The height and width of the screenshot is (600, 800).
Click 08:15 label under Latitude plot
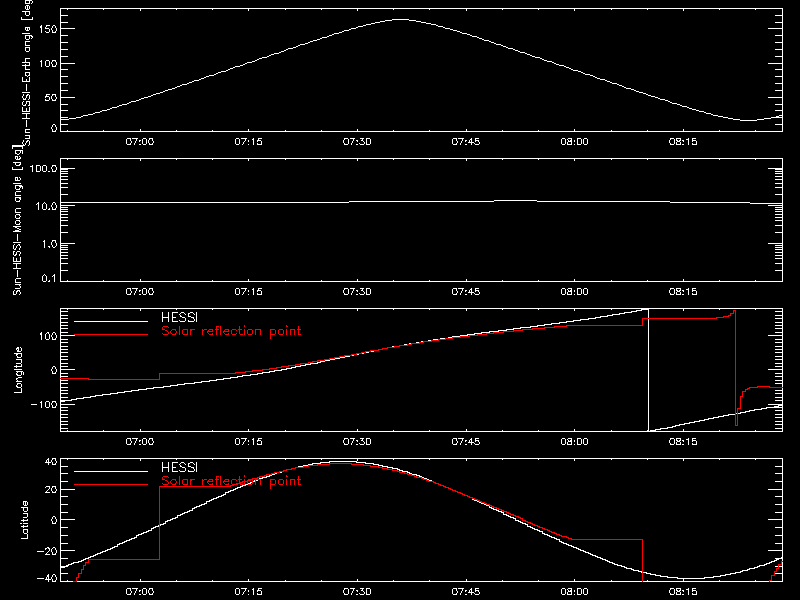pyautogui.click(x=683, y=591)
